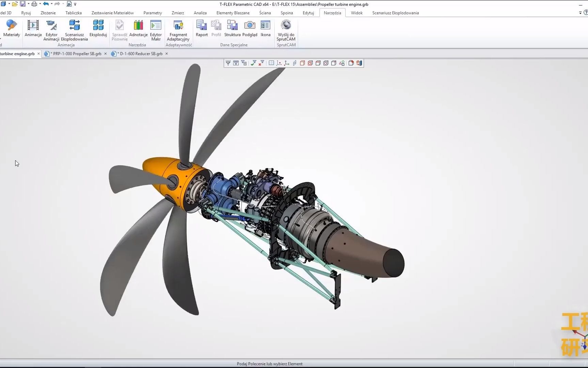Toggle the first red cube filter
Image resolution: width=588 pixels, height=368 pixels.
point(302,63)
